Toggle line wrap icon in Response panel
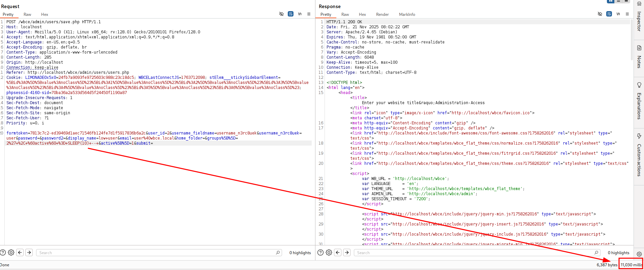 click(609, 14)
